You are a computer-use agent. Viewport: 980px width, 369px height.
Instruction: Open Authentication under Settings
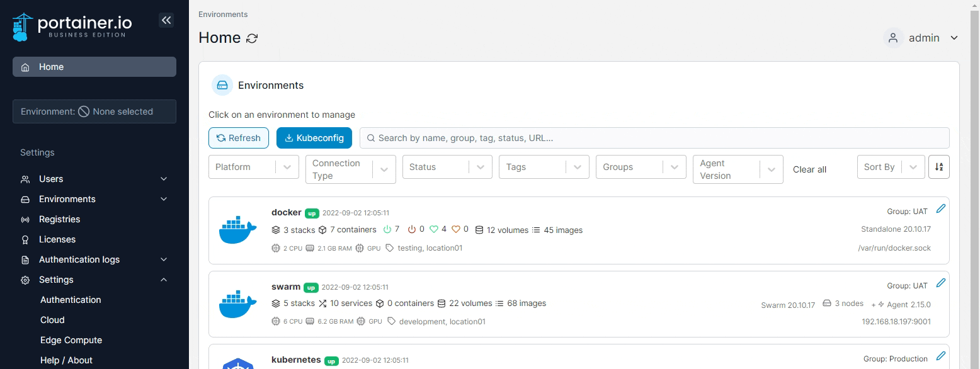[71, 300]
